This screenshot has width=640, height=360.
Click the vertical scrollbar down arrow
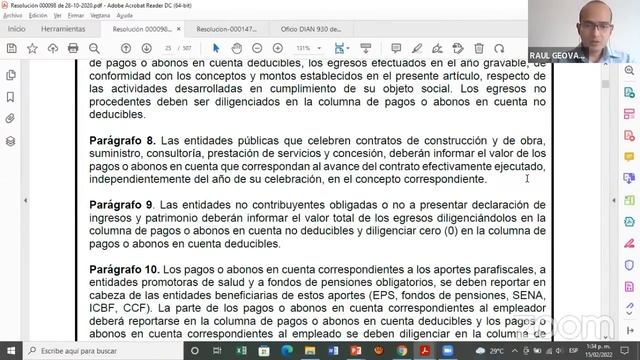[x=605, y=337]
